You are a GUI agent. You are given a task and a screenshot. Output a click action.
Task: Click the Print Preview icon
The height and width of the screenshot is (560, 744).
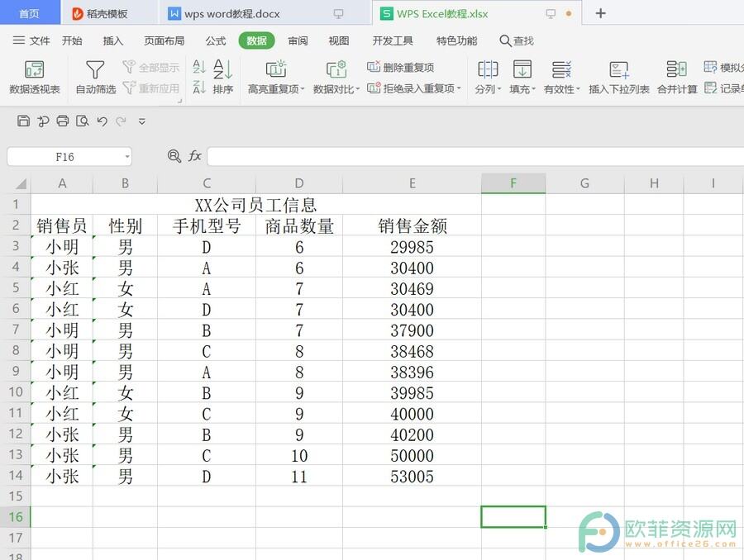click(x=83, y=121)
